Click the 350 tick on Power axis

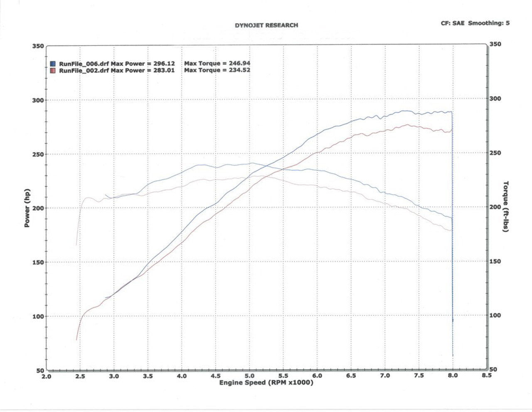(x=38, y=46)
